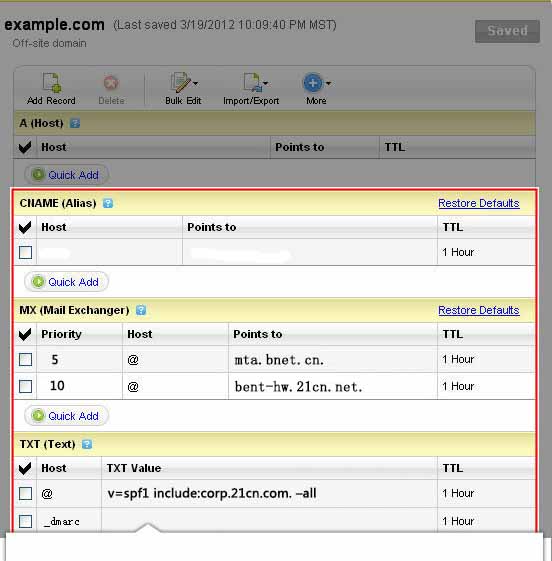Check the MX record with priority 5
Screen dimensions: 552x561
(25, 360)
